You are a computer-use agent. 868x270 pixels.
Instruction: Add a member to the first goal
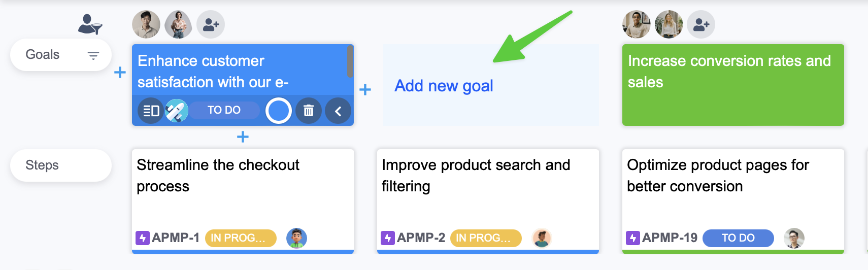coord(211,24)
